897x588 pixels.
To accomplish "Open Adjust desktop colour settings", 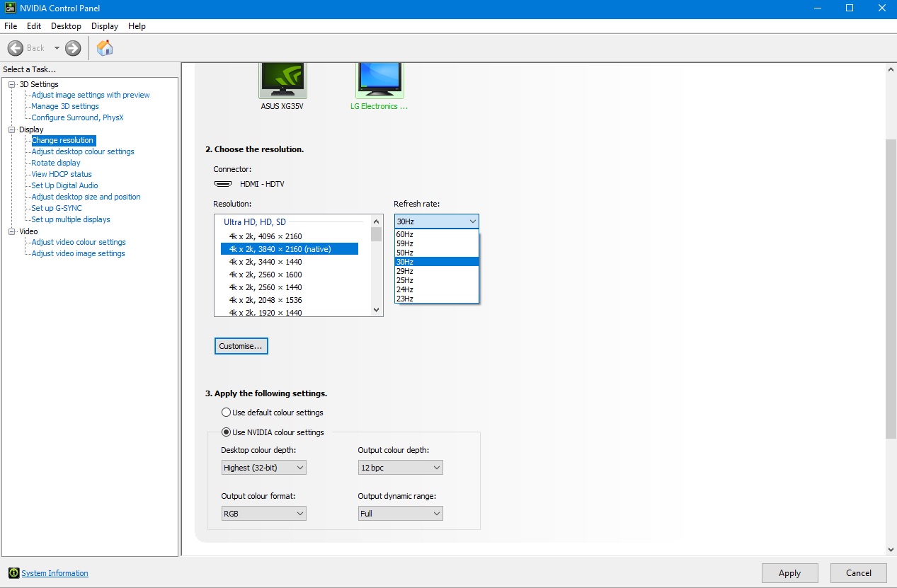I will 83,151.
